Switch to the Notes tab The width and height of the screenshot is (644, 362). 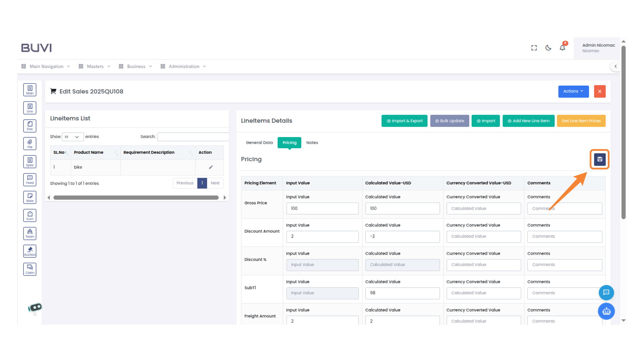312,142
